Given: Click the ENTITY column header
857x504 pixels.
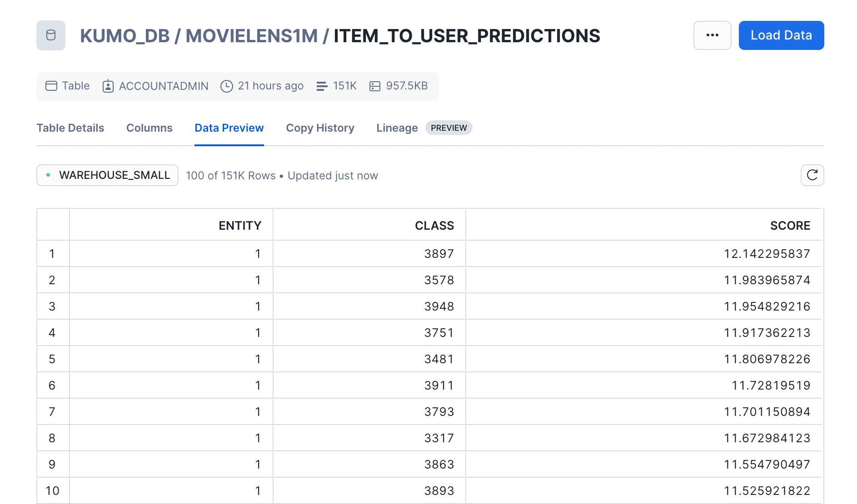Looking at the screenshot, I should tap(240, 226).
